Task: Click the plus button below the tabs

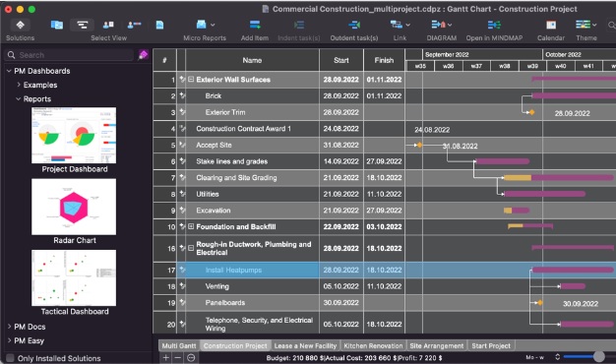Action: [166, 358]
